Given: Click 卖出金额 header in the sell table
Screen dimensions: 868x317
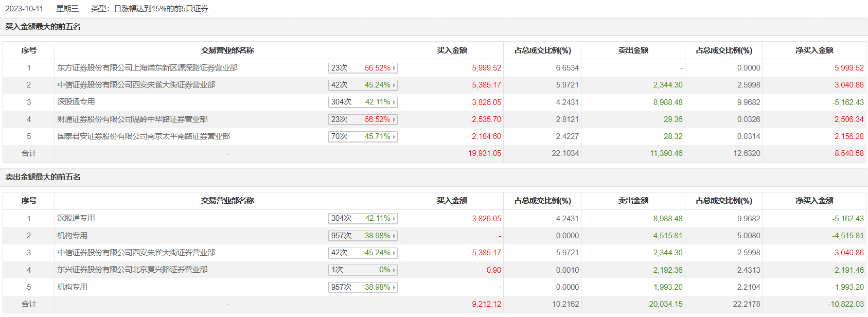Looking at the screenshot, I should point(633,201).
